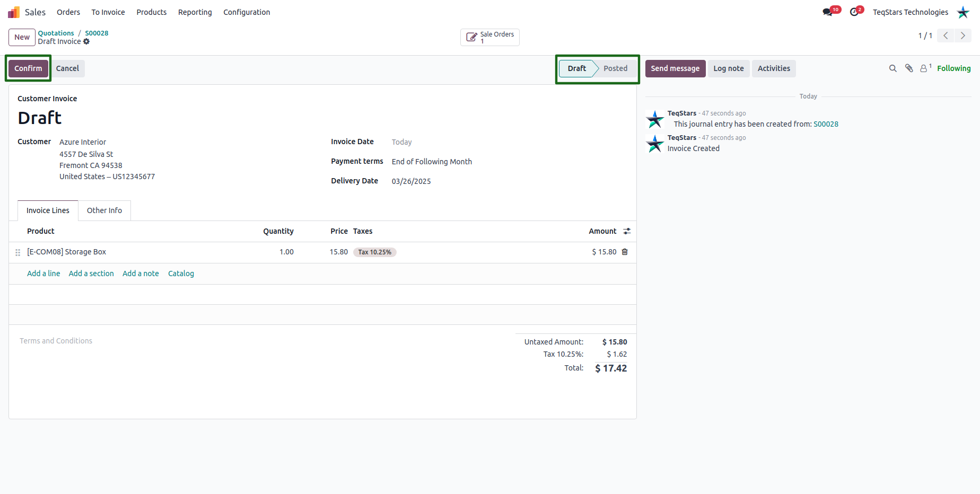Change Payment terms End of Following Month
980x494 pixels.
(432, 162)
